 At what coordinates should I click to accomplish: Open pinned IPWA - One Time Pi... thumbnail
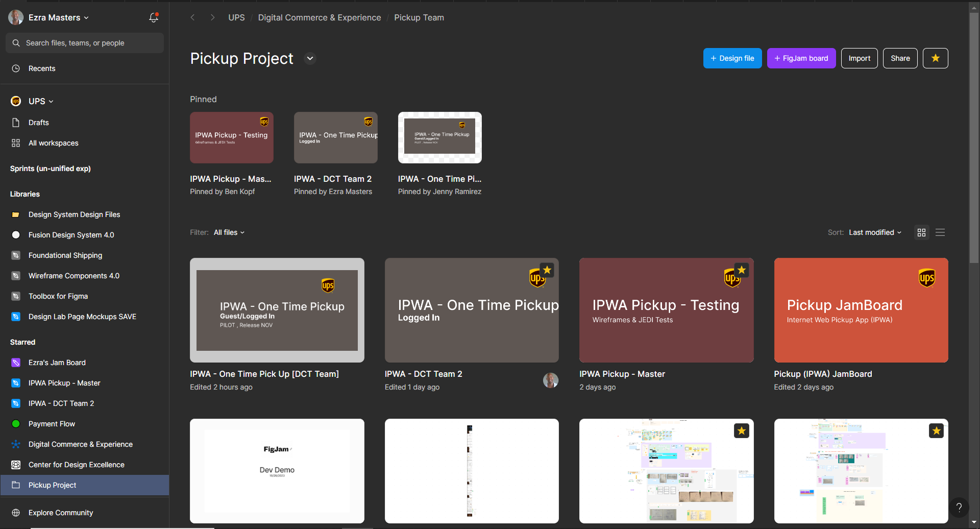point(440,138)
